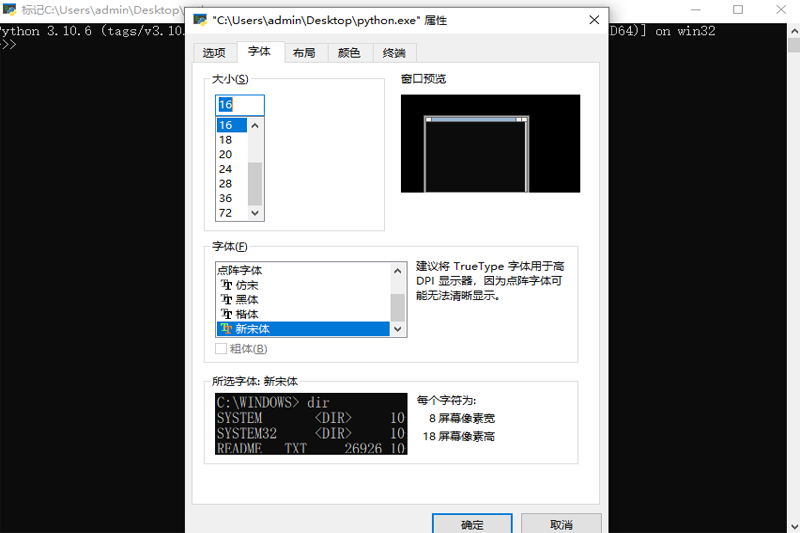Select size 18 in the size list

click(232, 140)
